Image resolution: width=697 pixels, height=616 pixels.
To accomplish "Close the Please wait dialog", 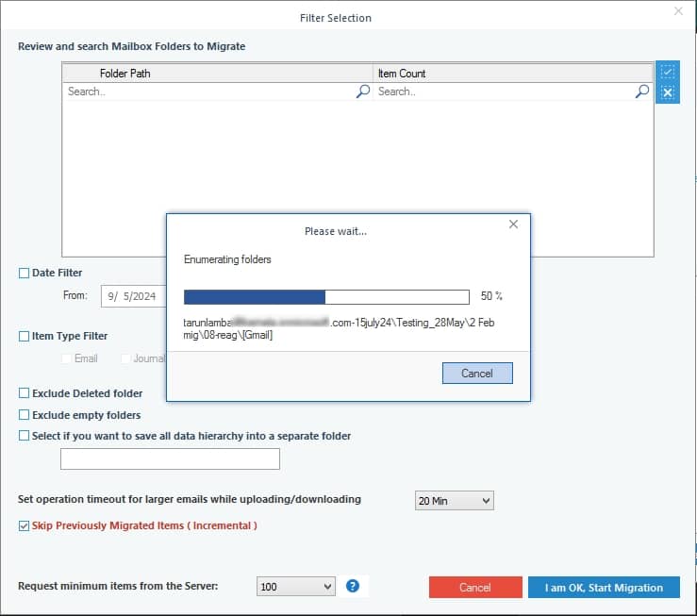I will (513, 225).
